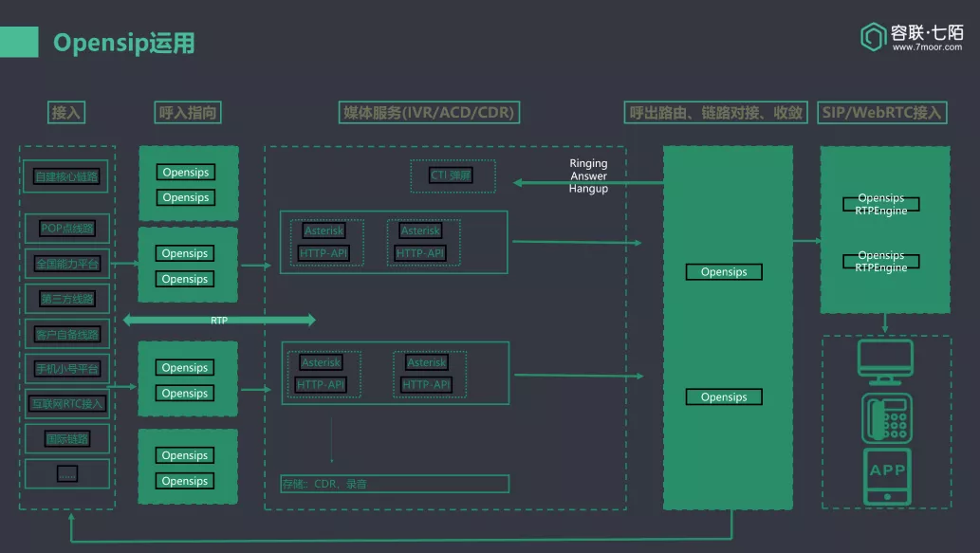Click the CTI-弹屏 box
This screenshot has width=980, height=553.
[x=453, y=175]
